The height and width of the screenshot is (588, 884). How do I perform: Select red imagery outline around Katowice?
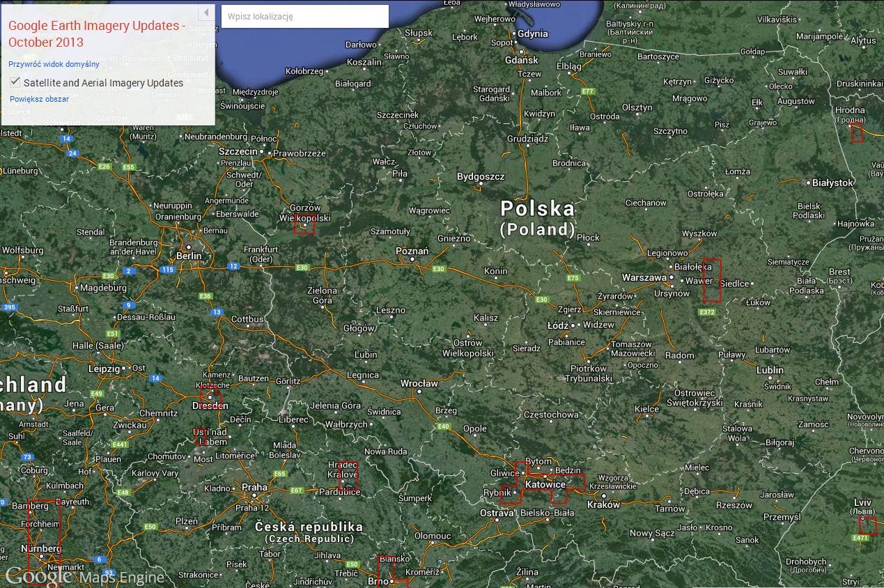[x=543, y=483]
